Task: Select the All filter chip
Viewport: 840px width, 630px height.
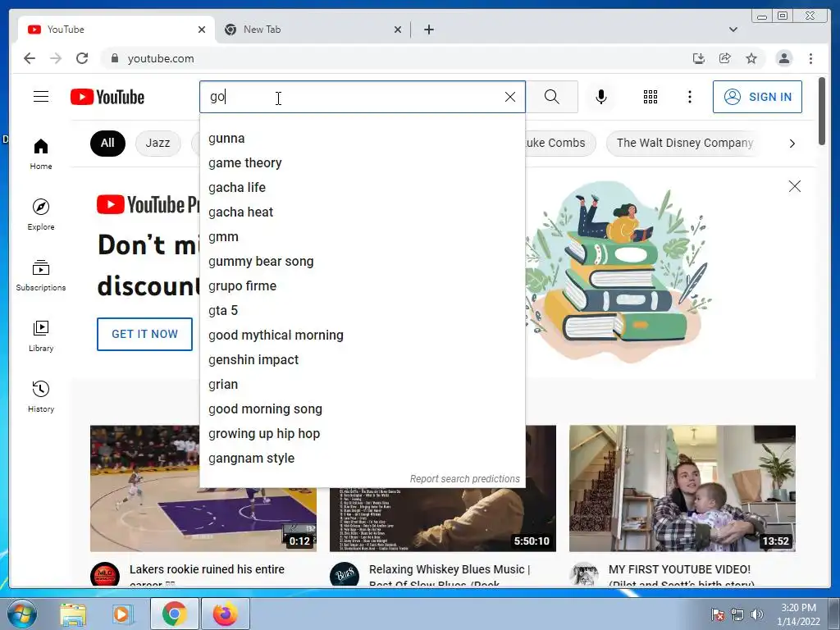Action: click(107, 144)
